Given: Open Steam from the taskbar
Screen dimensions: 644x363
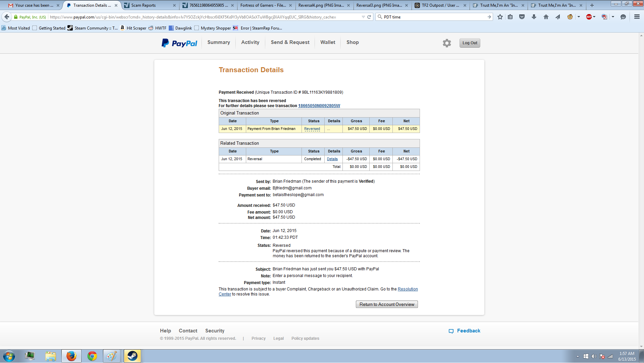Looking at the screenshot, I should (x=132, y=356).
